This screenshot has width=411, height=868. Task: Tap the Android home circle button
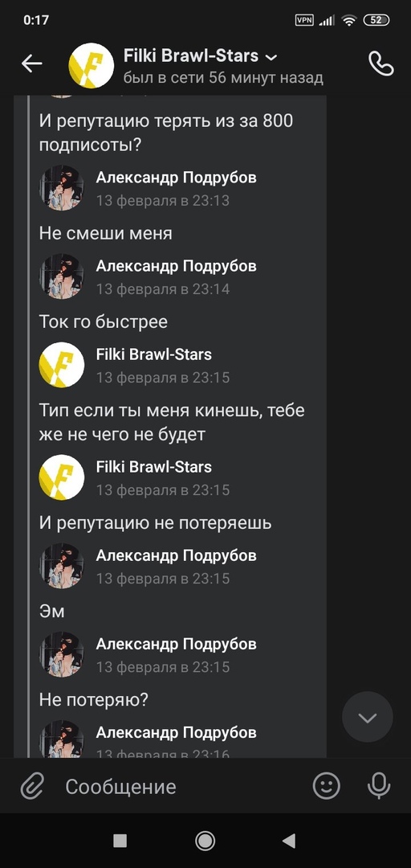pyautogui.click(x=205, y=841)
